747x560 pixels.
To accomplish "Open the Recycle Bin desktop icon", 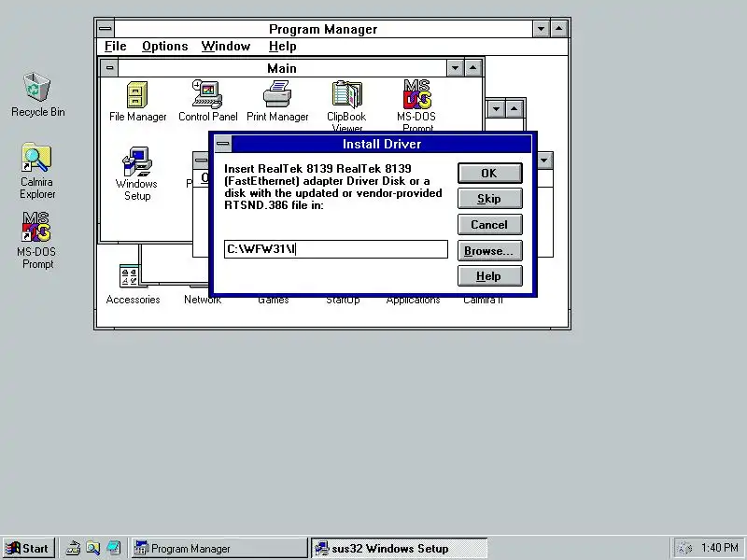I will (37, 94).
